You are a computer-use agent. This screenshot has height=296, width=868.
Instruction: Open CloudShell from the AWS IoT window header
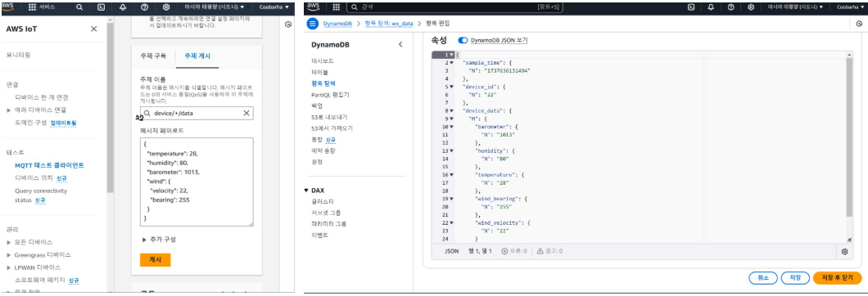(x=101, y=7)
